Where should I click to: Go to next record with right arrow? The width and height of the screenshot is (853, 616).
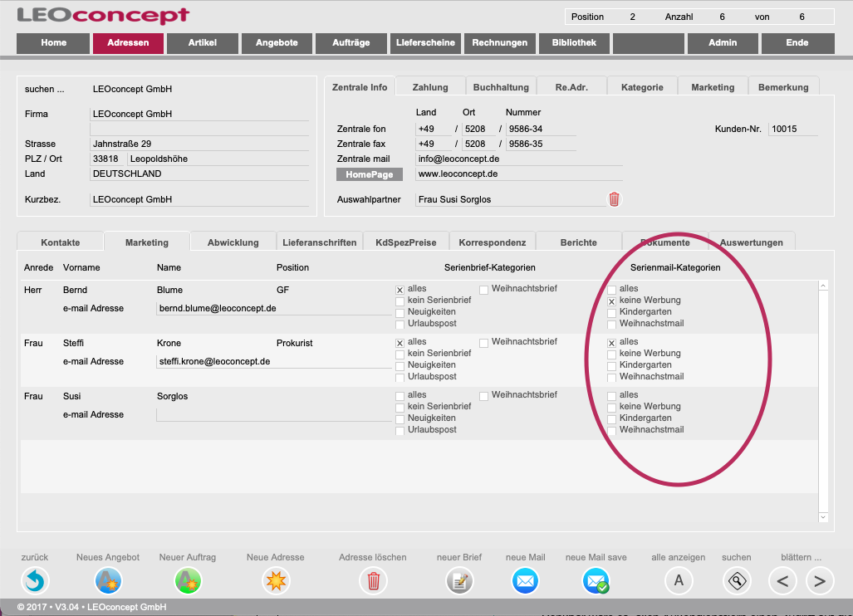[x=819, y=580]
